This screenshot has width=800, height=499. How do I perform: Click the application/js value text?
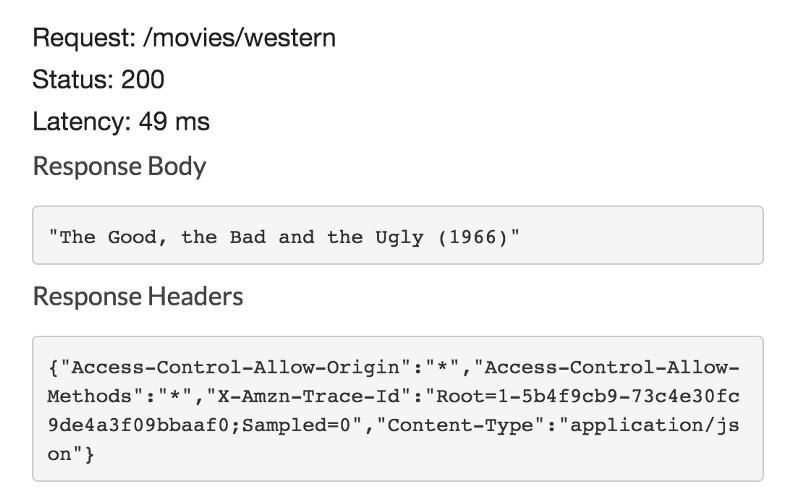point(655,426)
